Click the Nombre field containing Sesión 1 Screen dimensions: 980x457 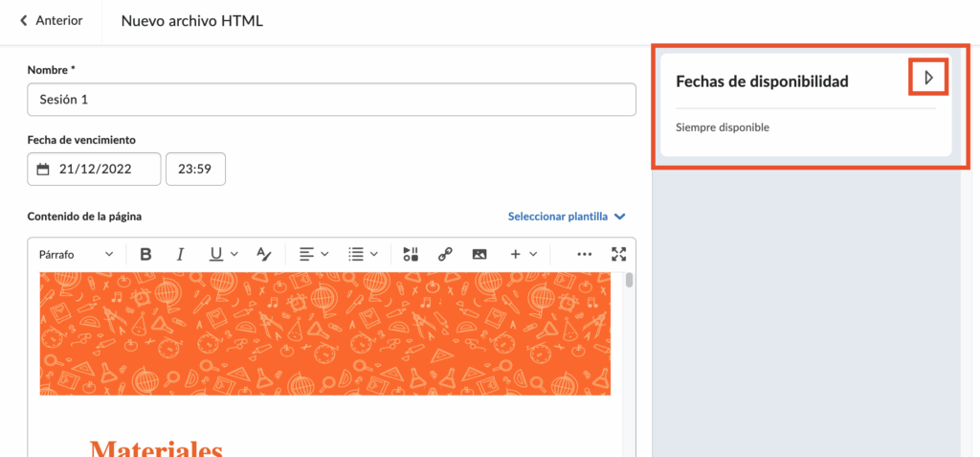331,100
